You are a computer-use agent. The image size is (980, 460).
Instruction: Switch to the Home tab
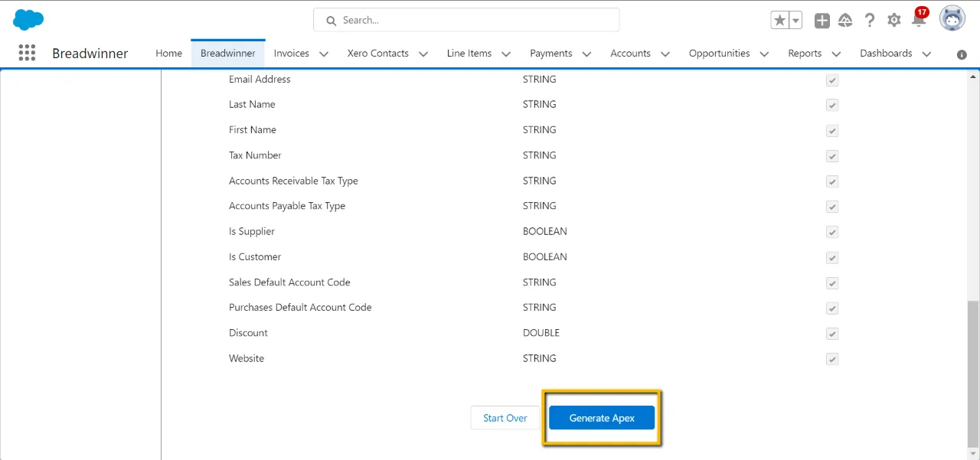168,53
